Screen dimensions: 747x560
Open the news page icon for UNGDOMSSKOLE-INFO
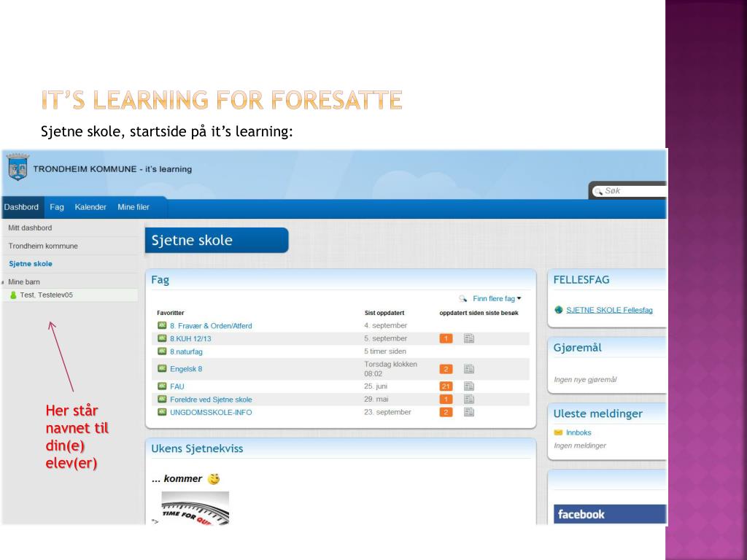(x=469, y=412)
